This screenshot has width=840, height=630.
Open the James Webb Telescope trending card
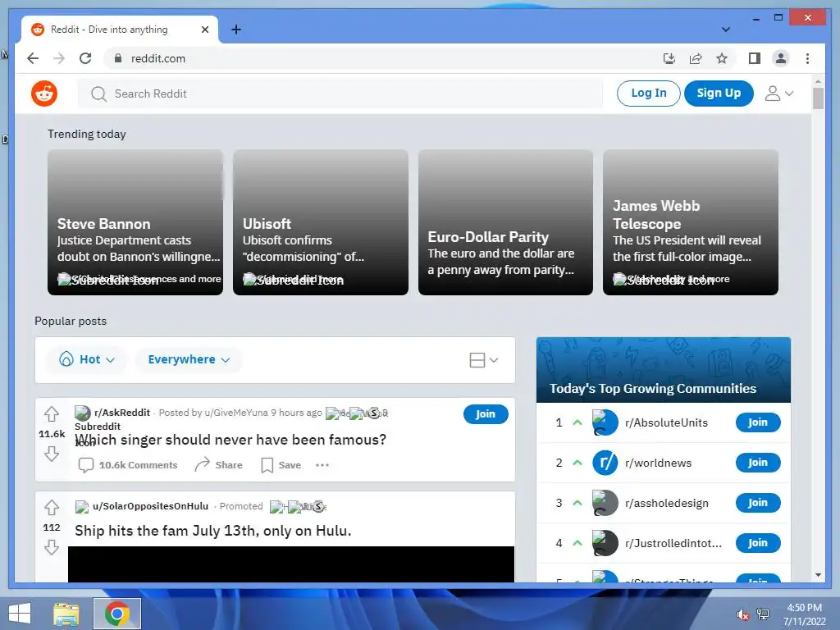coord(691,221)
